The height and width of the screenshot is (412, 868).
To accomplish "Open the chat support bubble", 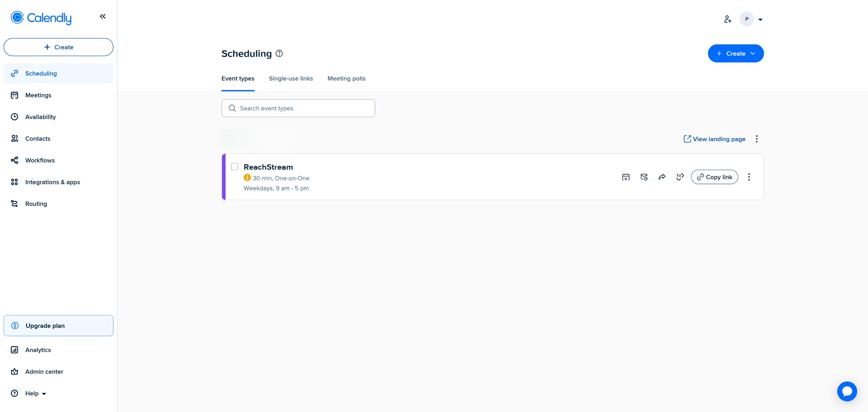I will pyautogui.click(x=847, y=391).
